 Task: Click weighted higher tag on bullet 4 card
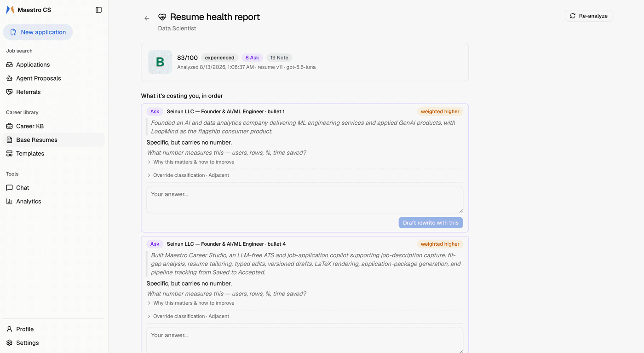point(440,244)
